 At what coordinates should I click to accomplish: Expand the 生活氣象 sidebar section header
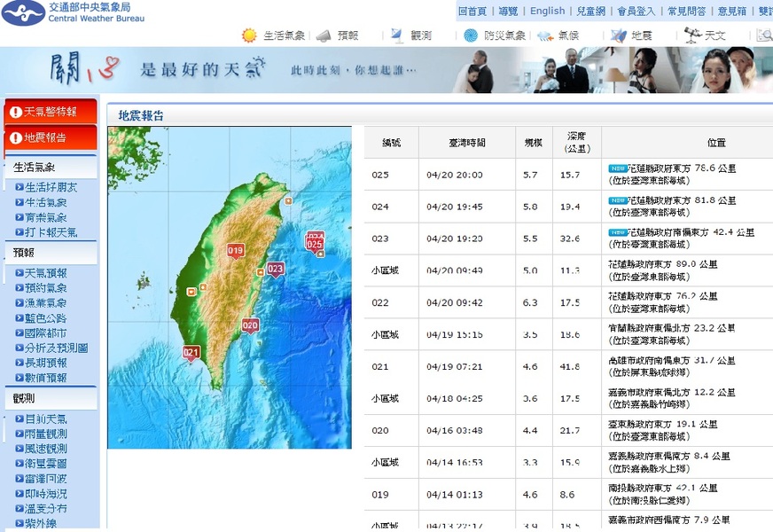coord(51,167)
